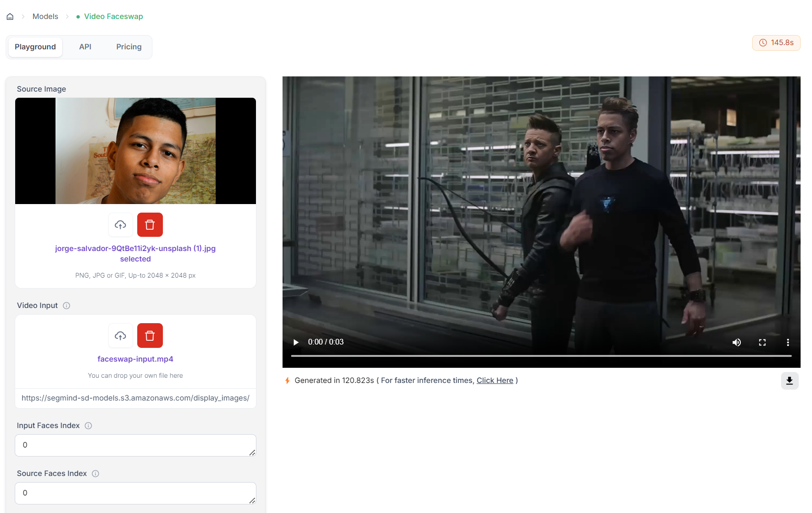Show Source Faces Index info icon
The width and height of the screenshot is (812, 513).
pos(95,474)
